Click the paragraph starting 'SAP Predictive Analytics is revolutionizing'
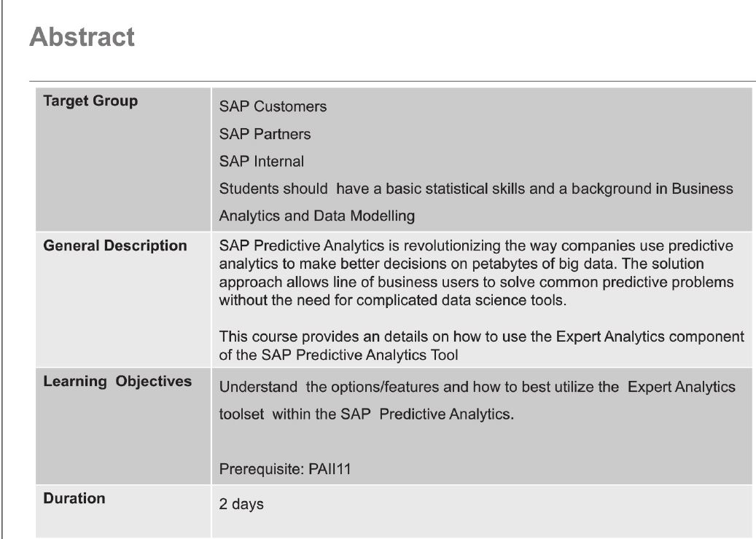Image resolution: width=756 pixels, height=539 pixels. tap(476, 272)
